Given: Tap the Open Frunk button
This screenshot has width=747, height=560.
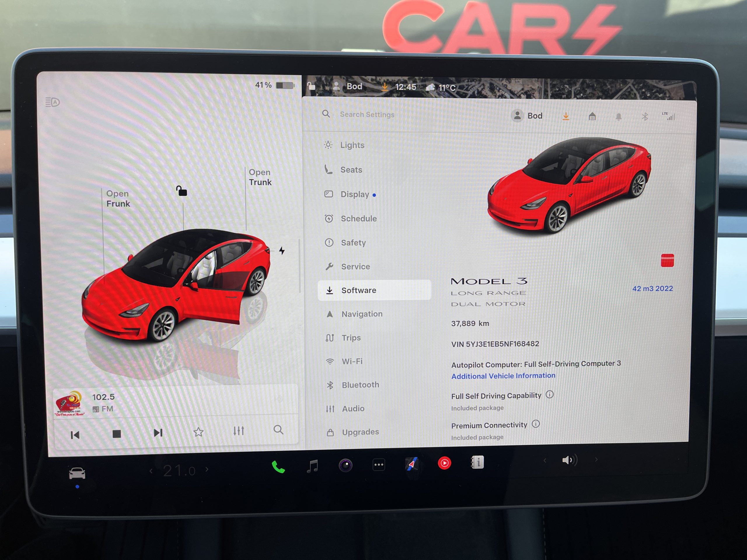Looking at the screenshot, I should (118, 199).
